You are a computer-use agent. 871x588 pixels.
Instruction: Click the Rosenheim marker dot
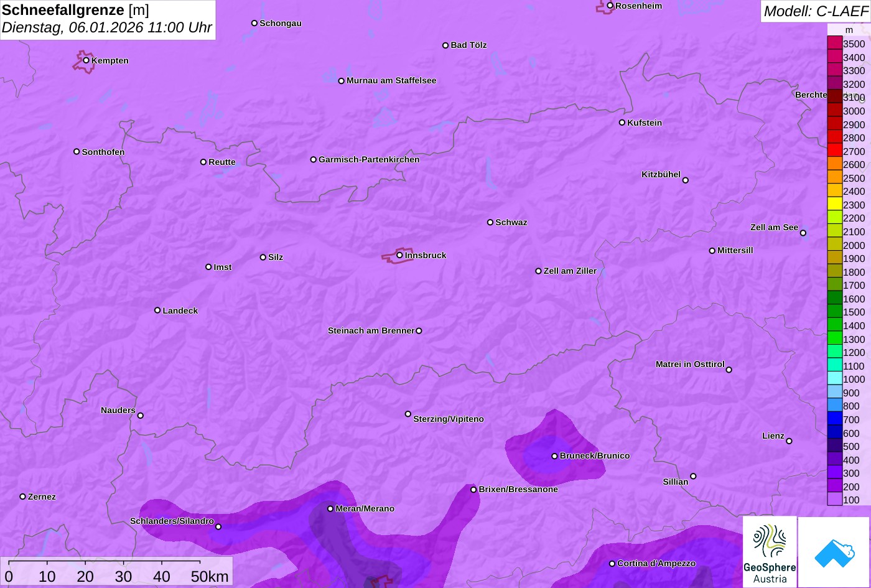click(610, 6)
